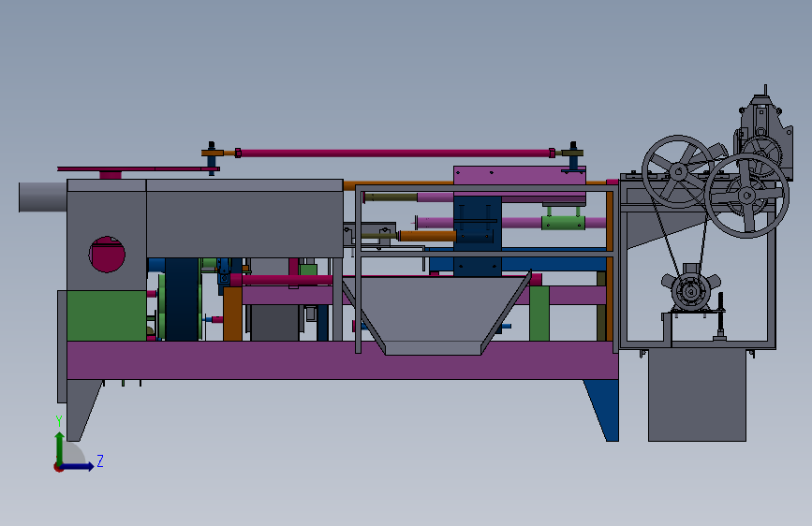Viewport: 812px width, 526px height.
Task: Select the crimson circular opening in the housing
Action: coord(107,255)
